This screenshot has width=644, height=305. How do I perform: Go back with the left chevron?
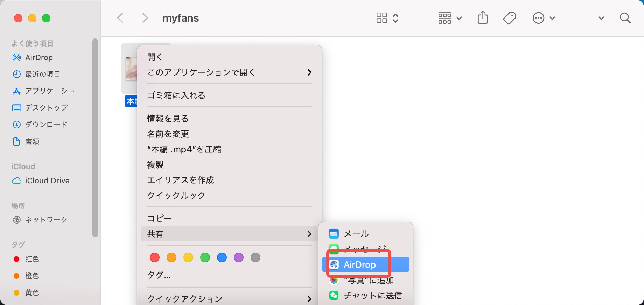(x=120, y=18)
